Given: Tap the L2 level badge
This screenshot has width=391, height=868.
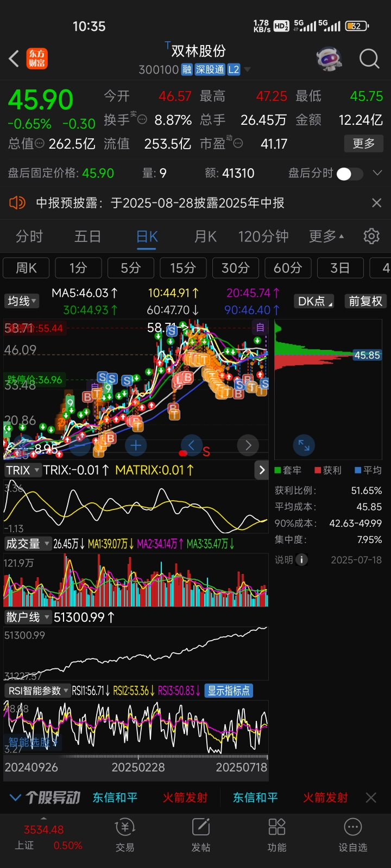Looking at the screenshot, I should click(x=234, y=69).
